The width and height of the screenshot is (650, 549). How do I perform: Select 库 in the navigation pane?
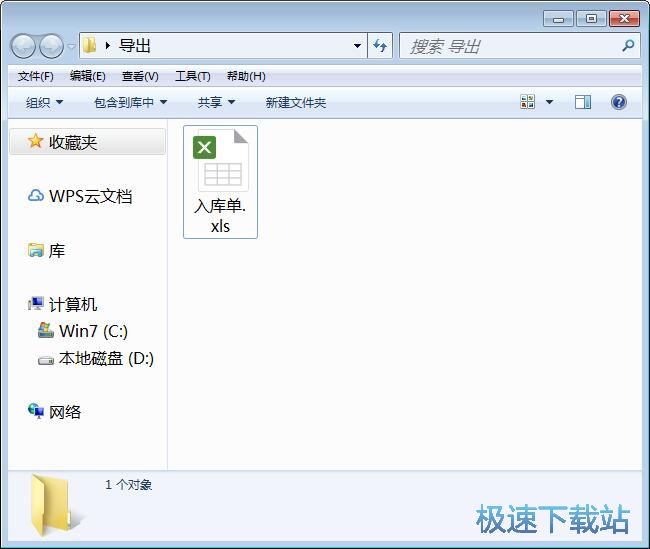(x=57, y=250)
